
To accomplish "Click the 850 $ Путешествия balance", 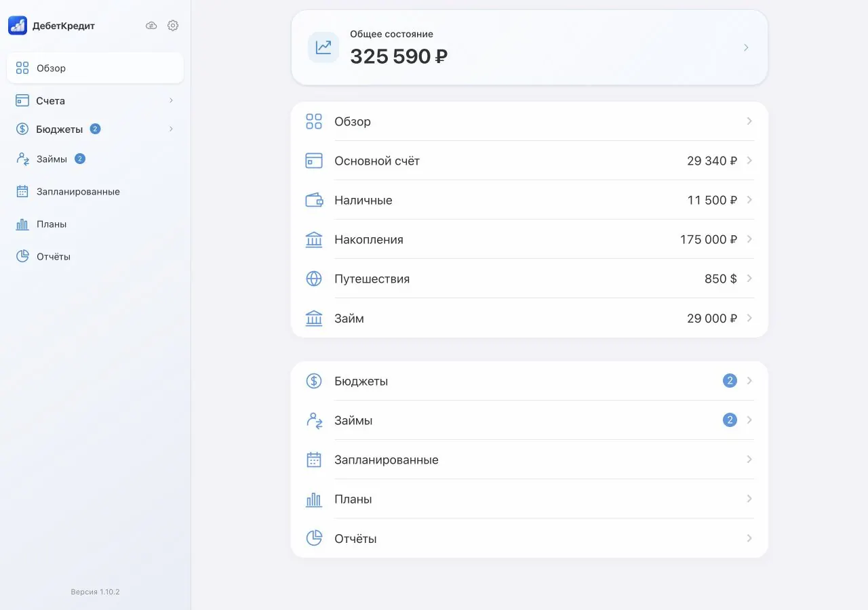I will pyautogui.click(x=721, y=279).
